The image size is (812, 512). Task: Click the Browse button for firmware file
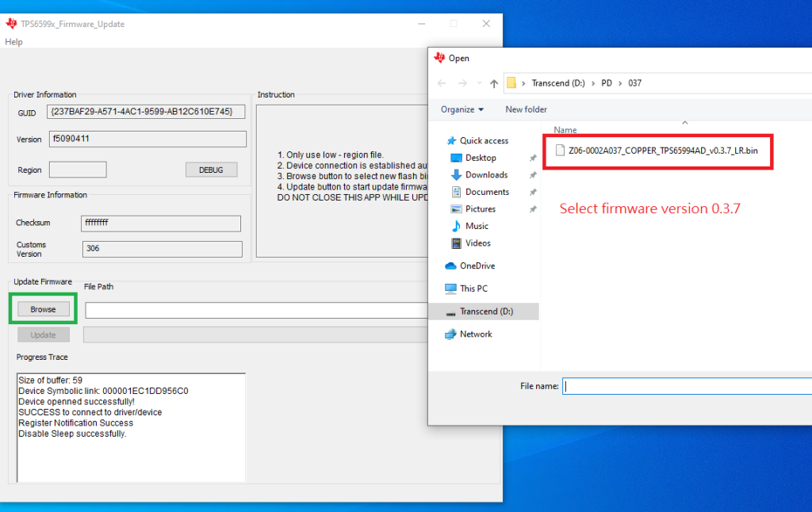pos(43,309)
